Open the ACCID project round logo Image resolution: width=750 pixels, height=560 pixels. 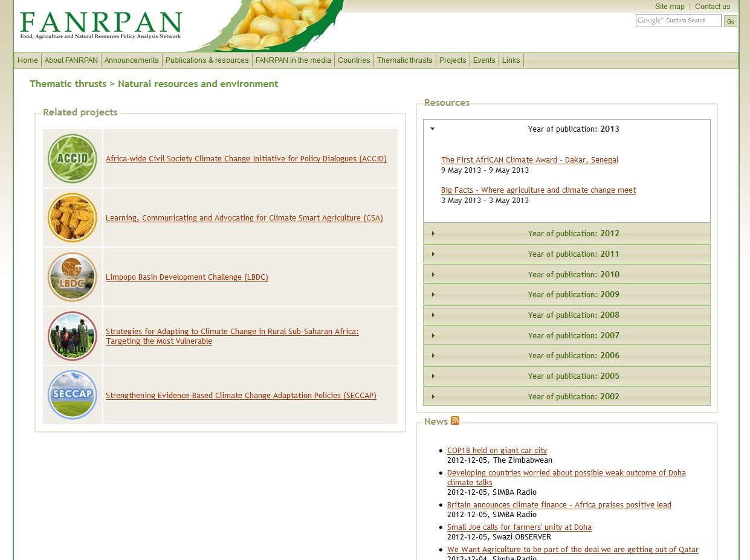coord(73,159)
